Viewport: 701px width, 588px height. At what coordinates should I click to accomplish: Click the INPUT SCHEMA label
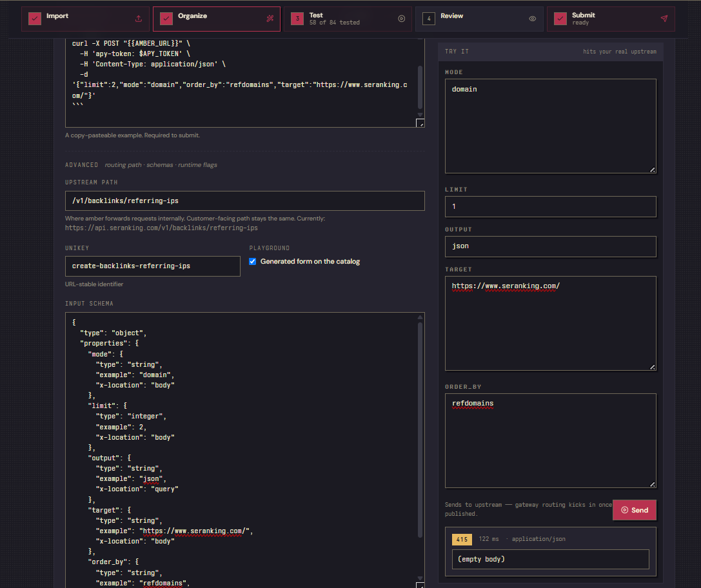coord(89,304)
